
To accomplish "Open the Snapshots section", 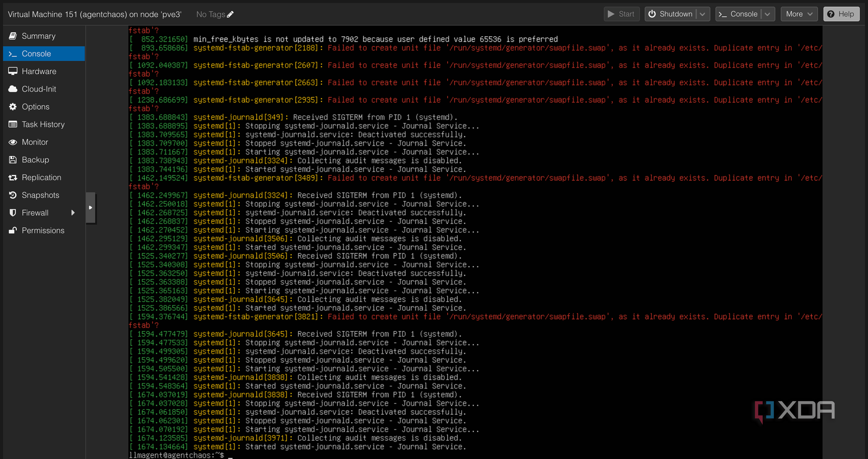I will pyautogui.click(x=44, y=195).
